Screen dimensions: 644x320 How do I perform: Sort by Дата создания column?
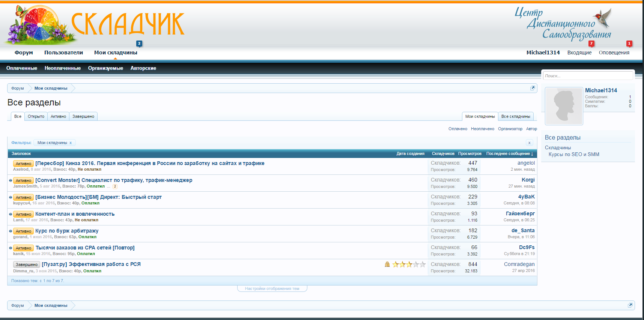(410, 154)
